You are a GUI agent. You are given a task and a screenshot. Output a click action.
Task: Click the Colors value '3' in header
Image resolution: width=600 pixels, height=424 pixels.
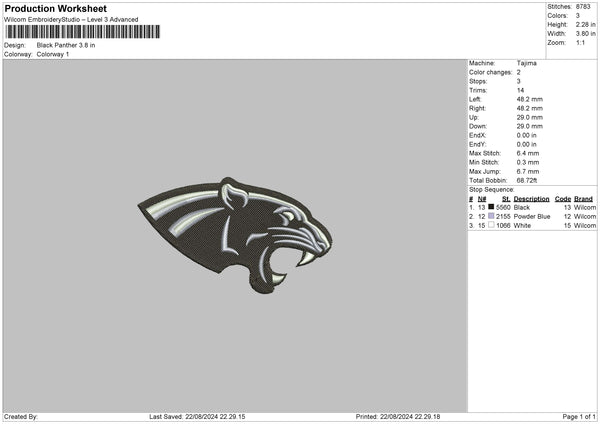(578, 16)
